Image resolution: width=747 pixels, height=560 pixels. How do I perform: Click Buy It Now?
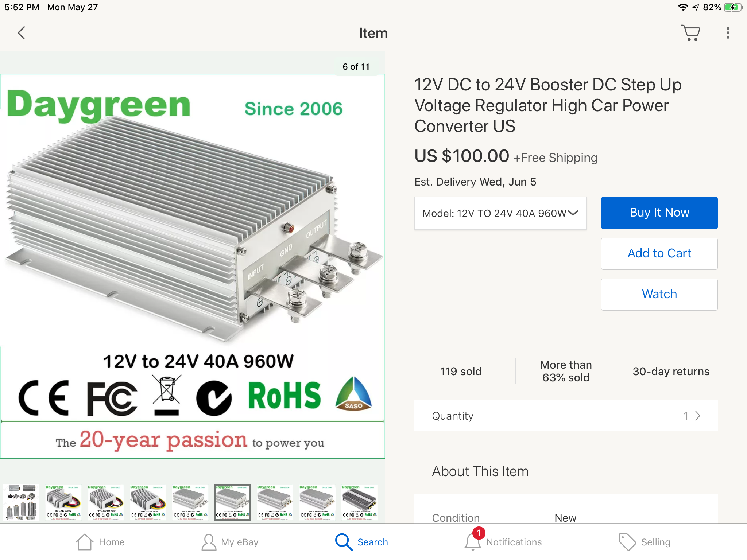pos(659,213)
